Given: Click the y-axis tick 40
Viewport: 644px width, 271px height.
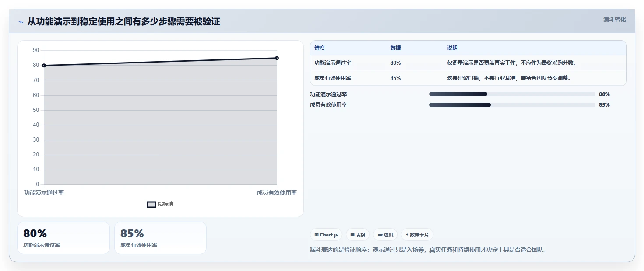Looking at the screenshot, I should [36, 125].
